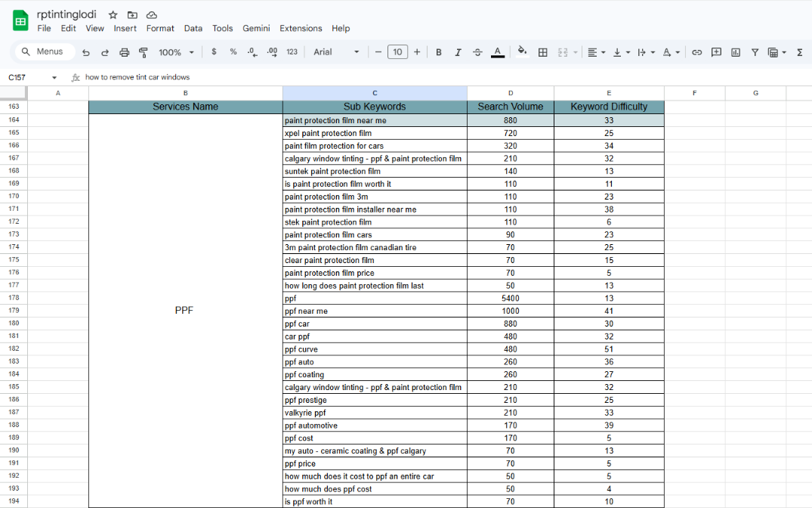Select the 'ppf near me' cell
The image size is (812, 508).
[x=375, y=311]
